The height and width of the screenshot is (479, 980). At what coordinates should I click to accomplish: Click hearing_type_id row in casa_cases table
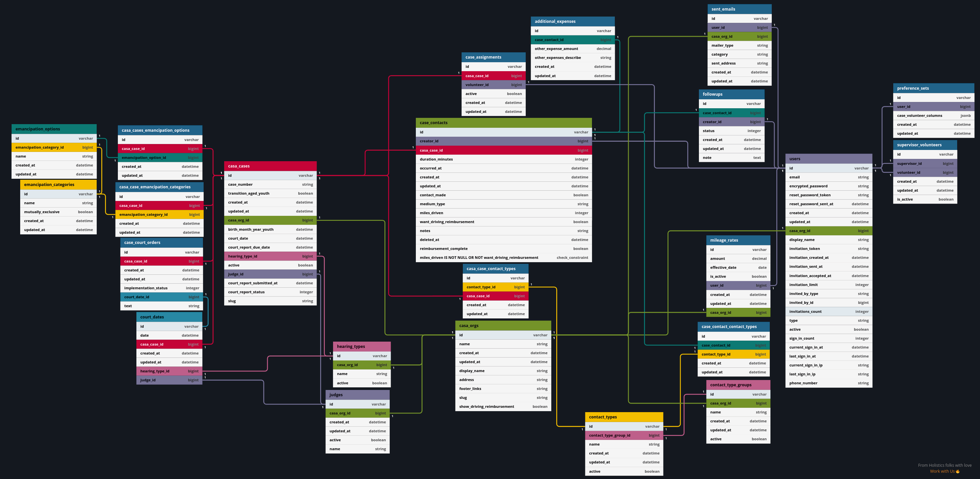270,256
